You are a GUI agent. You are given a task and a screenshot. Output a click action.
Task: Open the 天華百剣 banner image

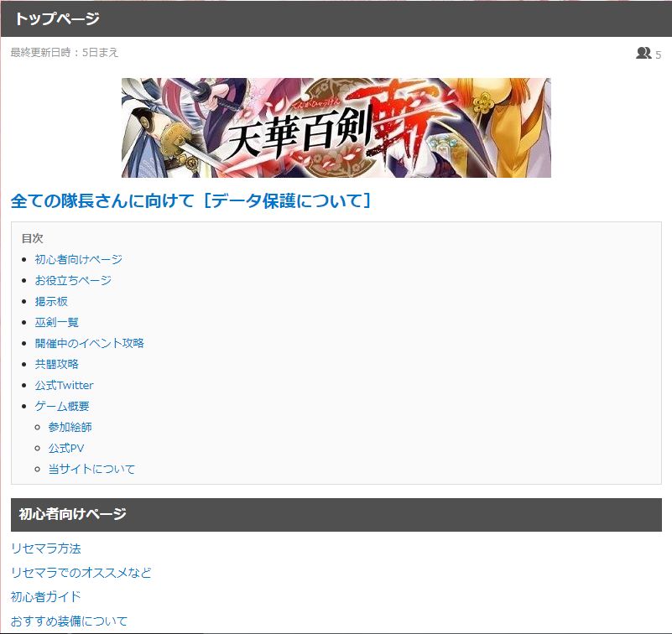tap(336, 127)
